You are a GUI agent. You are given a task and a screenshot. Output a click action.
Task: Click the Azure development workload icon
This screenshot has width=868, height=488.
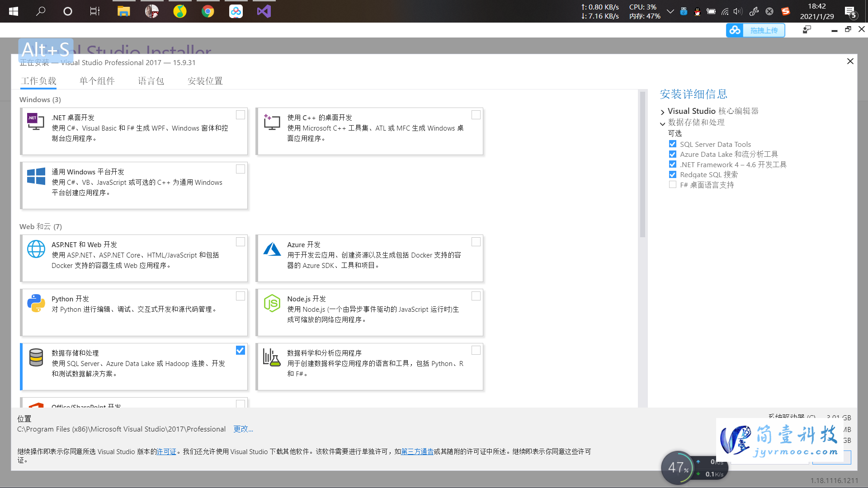(x=272, y=249)
